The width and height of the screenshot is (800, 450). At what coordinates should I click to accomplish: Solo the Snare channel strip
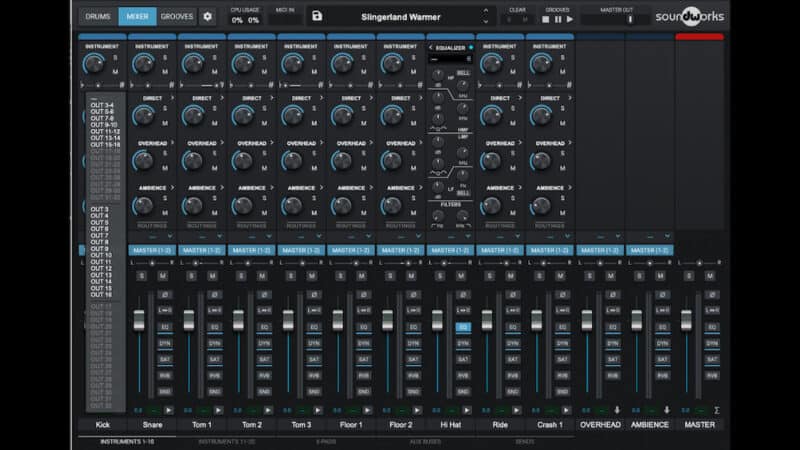tap(142, 276)
